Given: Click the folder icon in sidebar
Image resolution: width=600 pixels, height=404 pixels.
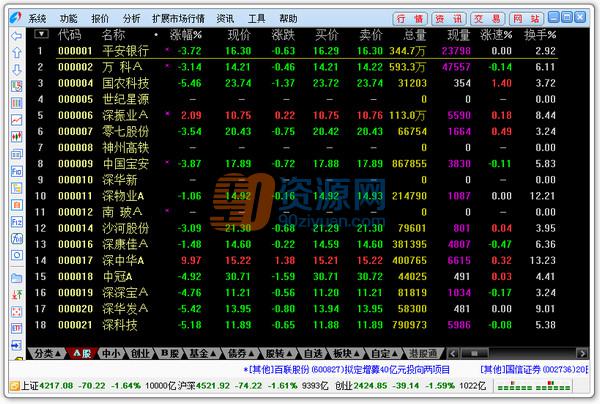Looking at the screenshot, I should tap(16, 278).
